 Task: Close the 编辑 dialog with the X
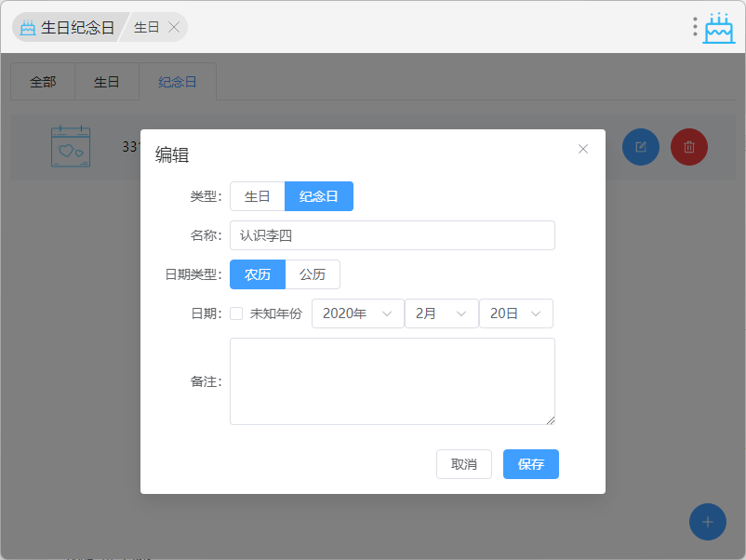tap(583, 149)
